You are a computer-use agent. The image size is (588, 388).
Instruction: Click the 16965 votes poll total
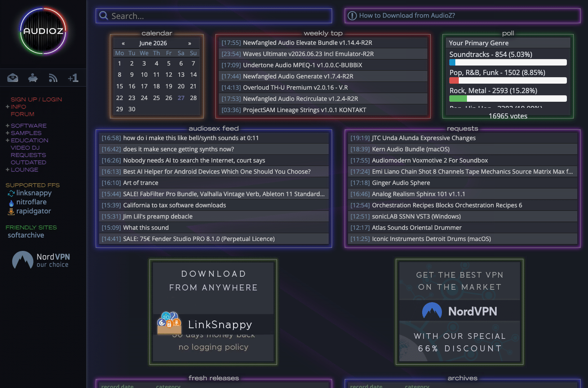508,116
